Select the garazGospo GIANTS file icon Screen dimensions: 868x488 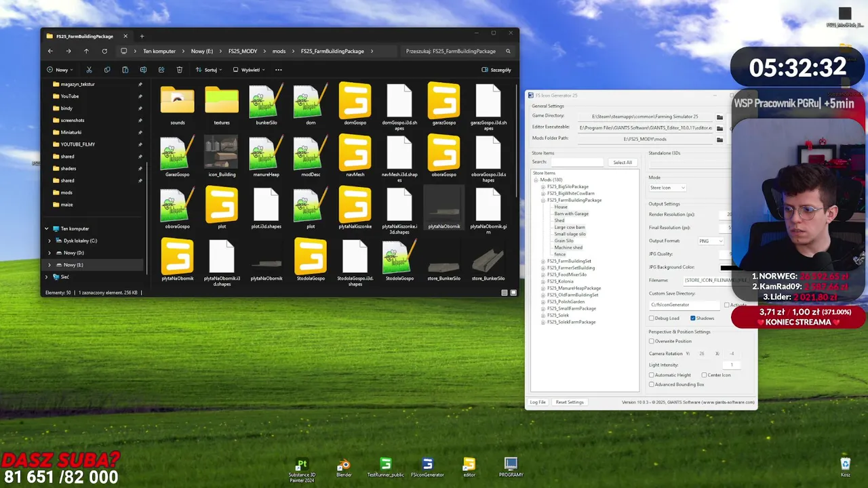tap(443, 100)
